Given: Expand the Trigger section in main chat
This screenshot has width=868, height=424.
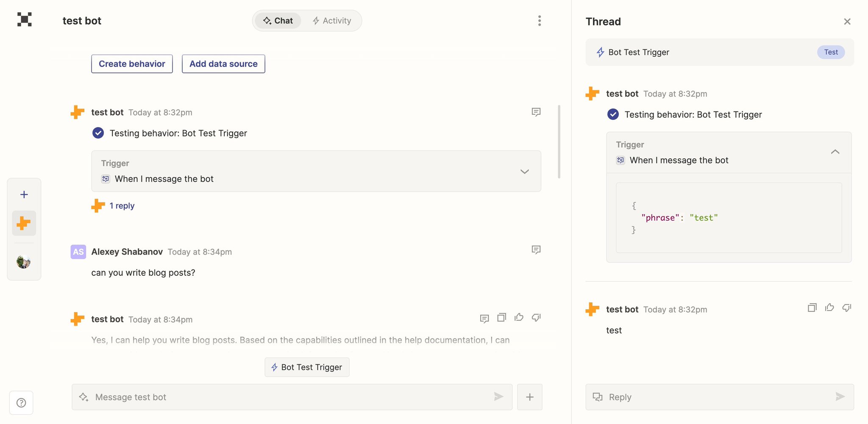Looking at the screenshot, I should pyautogui.click(x=524, y=172).
